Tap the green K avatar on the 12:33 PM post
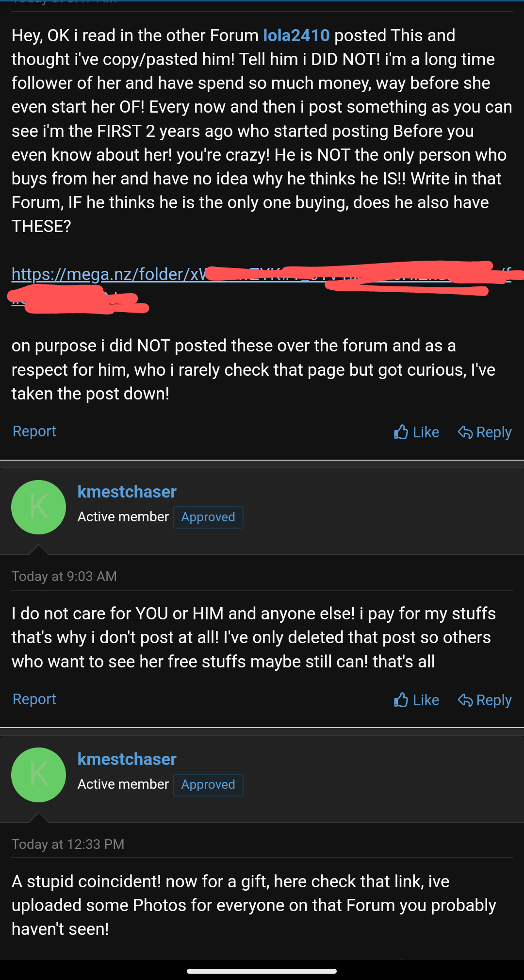This screenshot has width=524, height=980. tap(39, 775)
